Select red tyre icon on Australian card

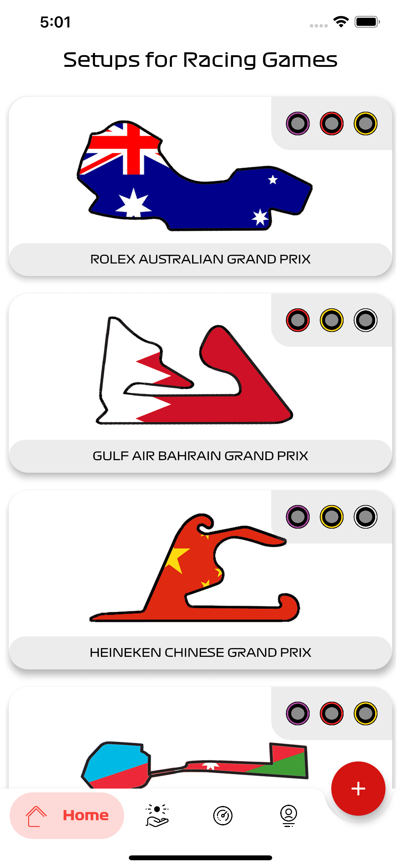pos(332,123)
